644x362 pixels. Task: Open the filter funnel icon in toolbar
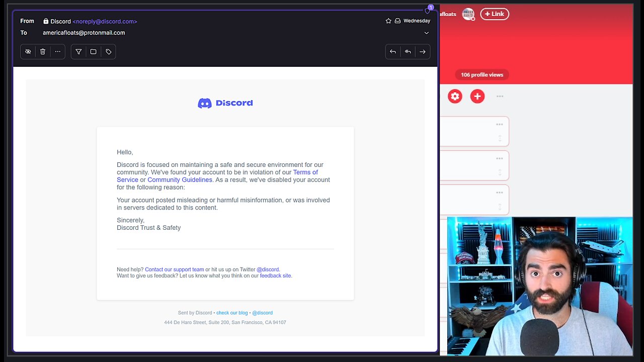(x=78, y=52)
